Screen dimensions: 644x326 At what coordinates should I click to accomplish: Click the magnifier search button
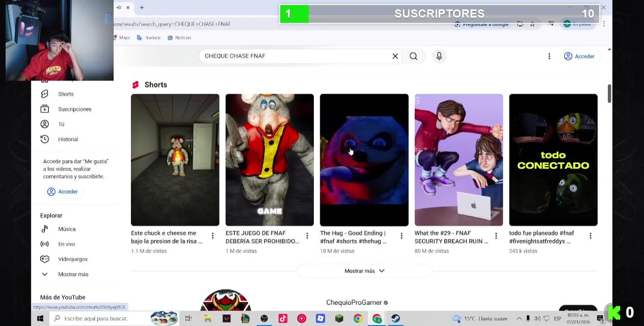click(413, 56)
